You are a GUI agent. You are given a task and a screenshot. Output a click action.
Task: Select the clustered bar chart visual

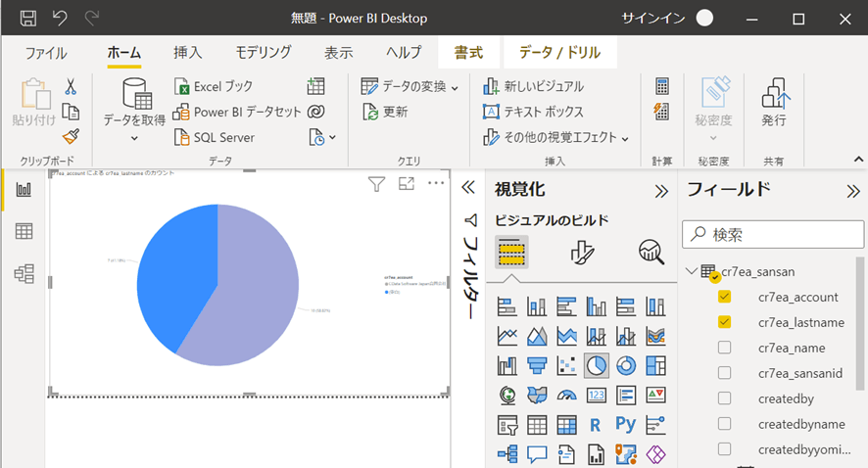566,306
